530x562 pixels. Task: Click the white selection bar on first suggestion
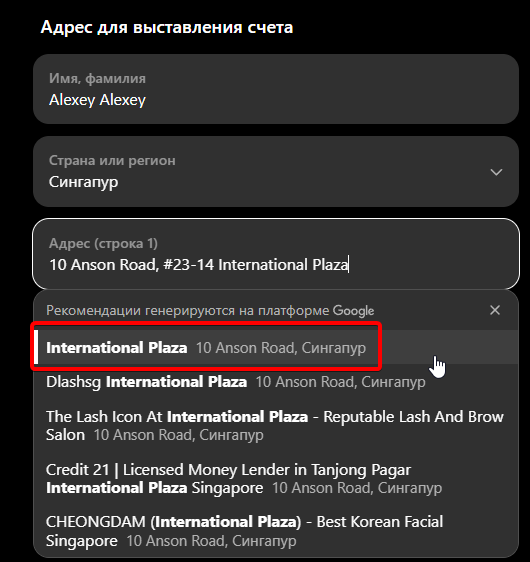36,347
